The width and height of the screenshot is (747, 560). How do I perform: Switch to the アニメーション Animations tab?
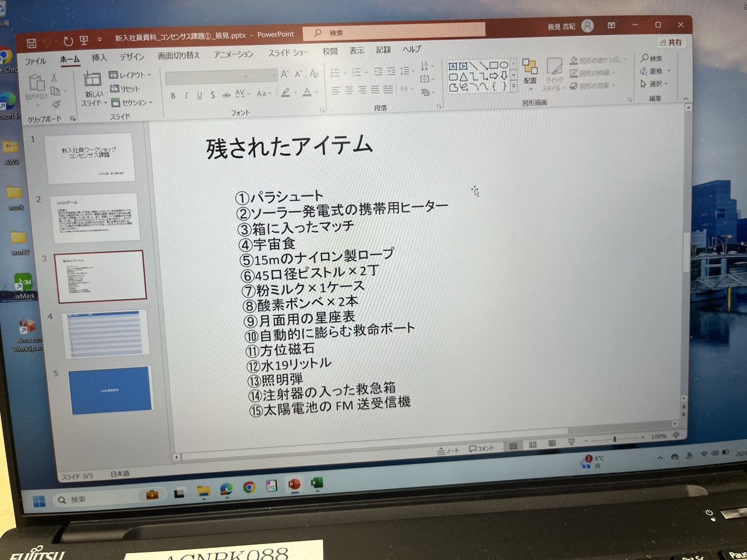pos(233,54)
